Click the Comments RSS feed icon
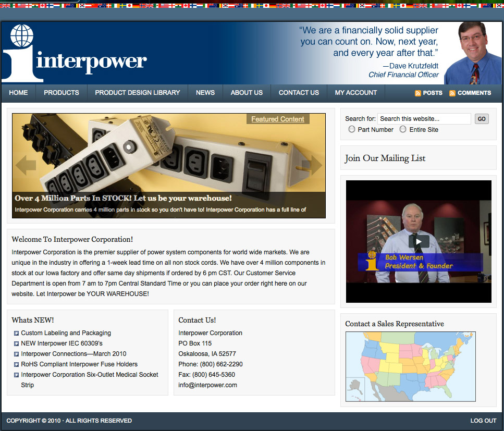The width and height of the screenshot is (504, 431). click(452, 93)
